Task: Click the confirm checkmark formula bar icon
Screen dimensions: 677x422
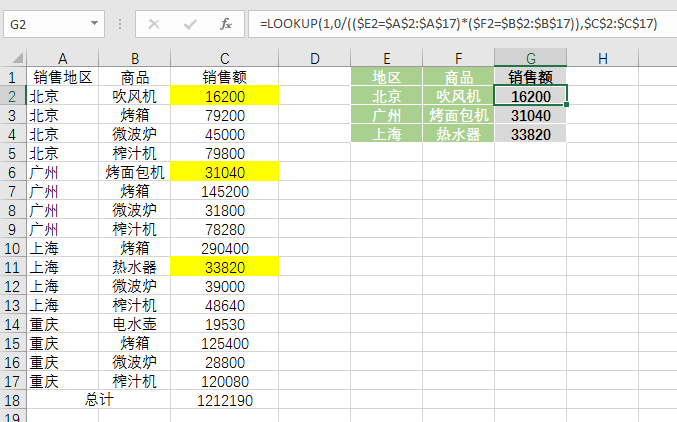Action: (x=190, y=24)
